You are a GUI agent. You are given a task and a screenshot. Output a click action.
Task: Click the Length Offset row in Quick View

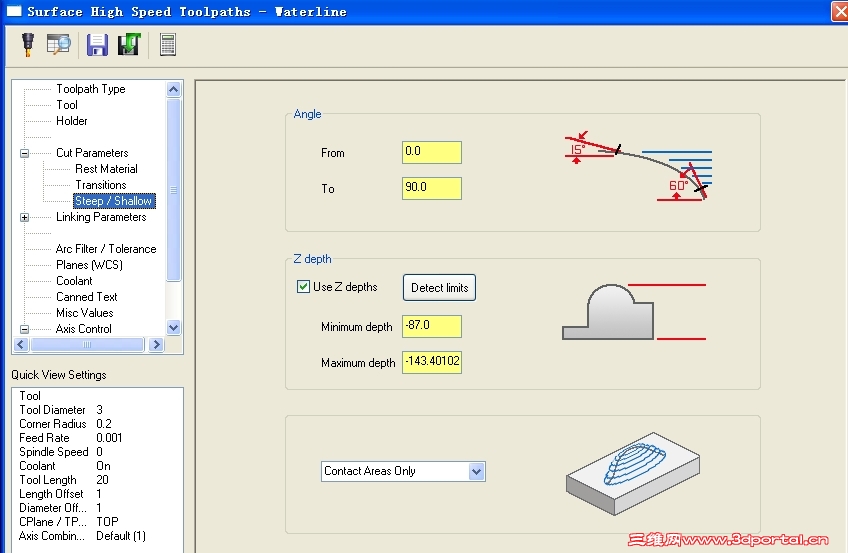coord(60,494)
